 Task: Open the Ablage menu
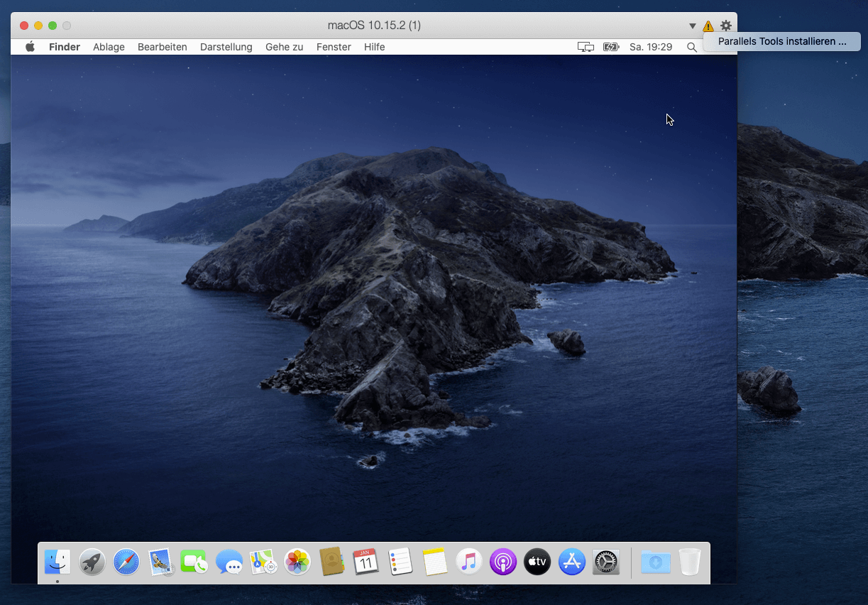(x=109, y=47)
